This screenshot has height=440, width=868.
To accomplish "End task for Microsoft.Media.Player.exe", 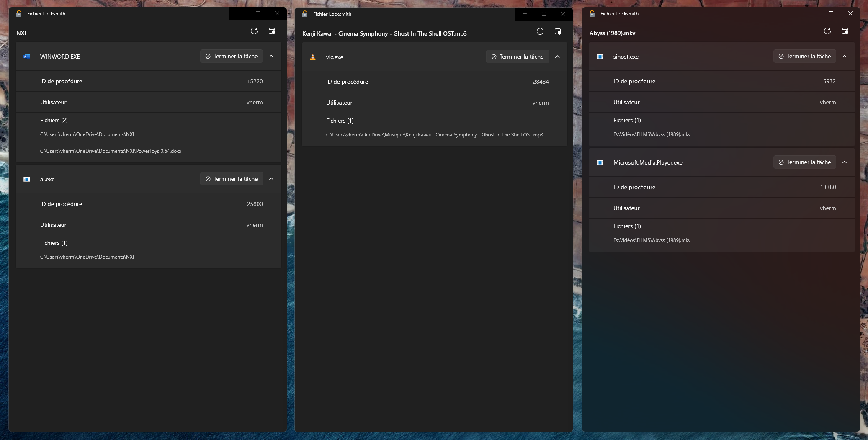I will (805, 162).
